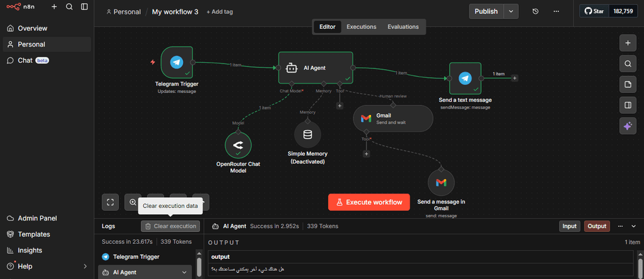The width and height of the screenshot is (644, 279).
Task: Click the OpenRouter Chat Model node
Action: (x=238, y=146)
